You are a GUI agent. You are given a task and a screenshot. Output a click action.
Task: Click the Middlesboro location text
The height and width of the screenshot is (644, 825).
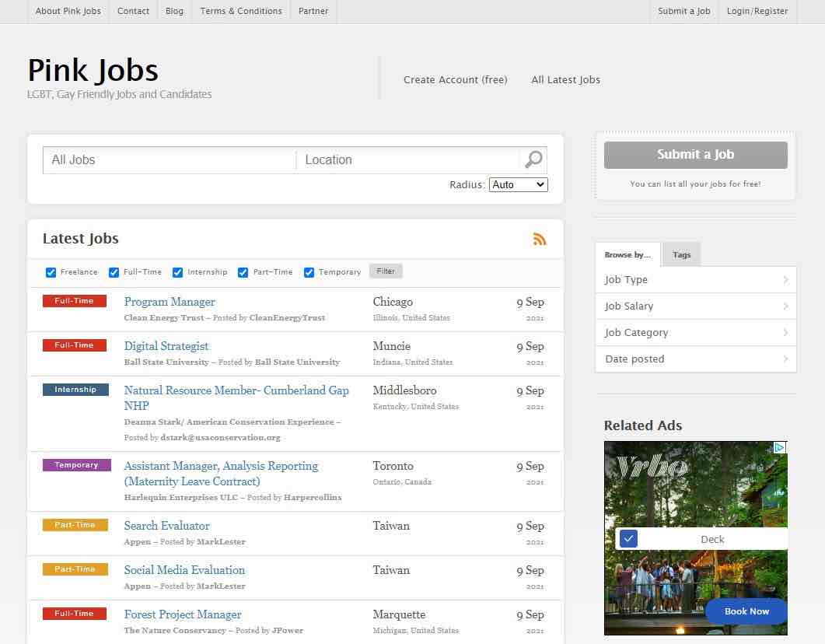click(404, 390)
